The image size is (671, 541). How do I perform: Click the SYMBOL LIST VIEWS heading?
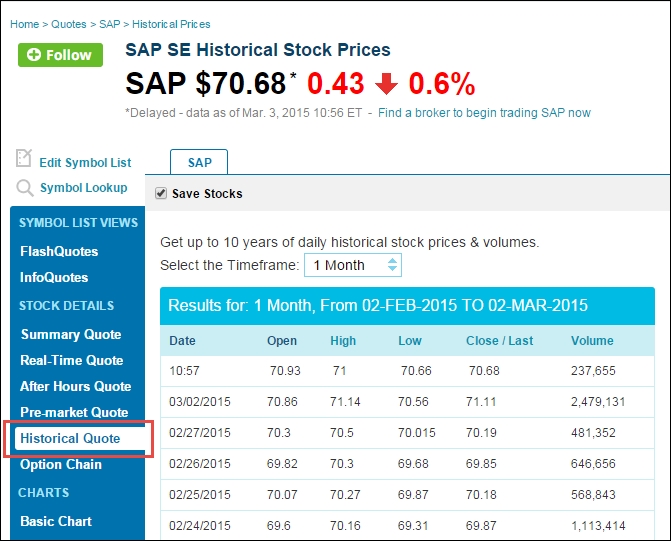(78, 223)
